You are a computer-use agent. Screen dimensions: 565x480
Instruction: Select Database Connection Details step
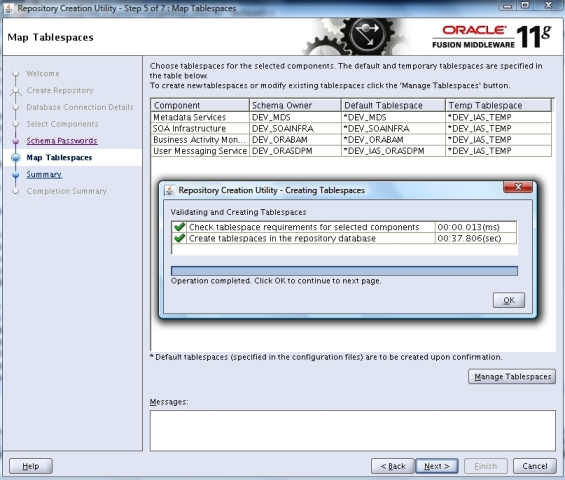coord(80,107)
